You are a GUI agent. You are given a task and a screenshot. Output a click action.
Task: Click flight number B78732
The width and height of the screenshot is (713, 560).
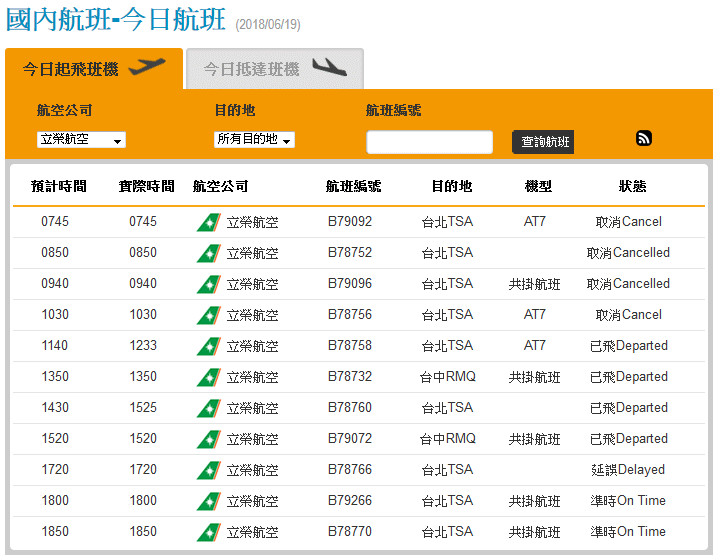pyautogui.click(x=350, y=376)
